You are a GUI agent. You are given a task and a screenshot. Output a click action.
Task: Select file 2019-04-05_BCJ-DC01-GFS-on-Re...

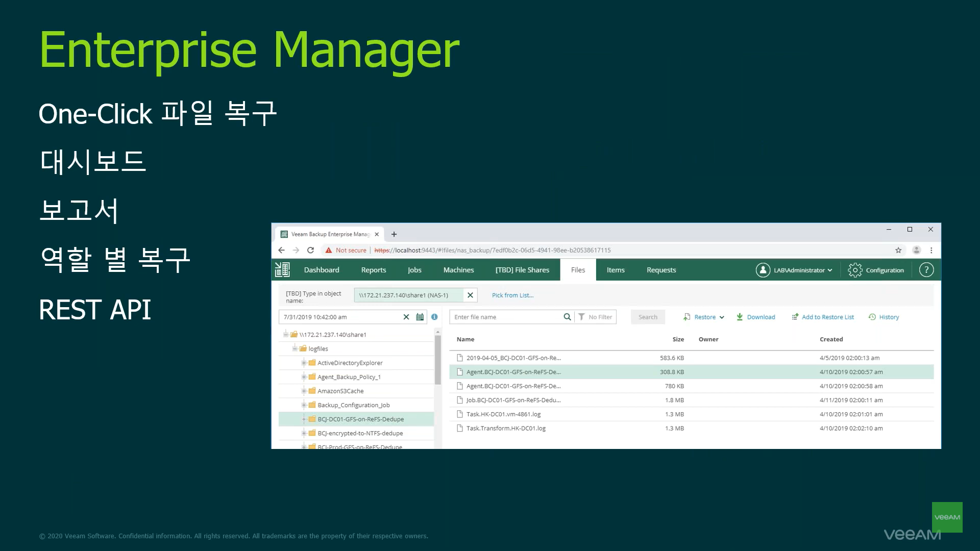pos(691,358)
